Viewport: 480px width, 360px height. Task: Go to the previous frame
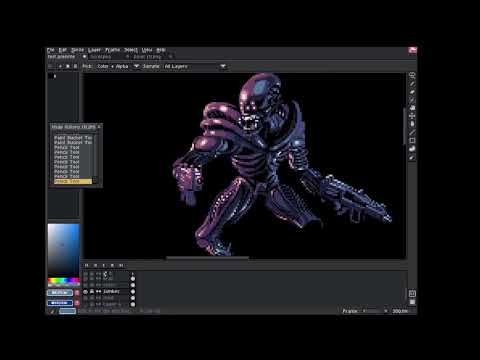click(x=95, y=265)
